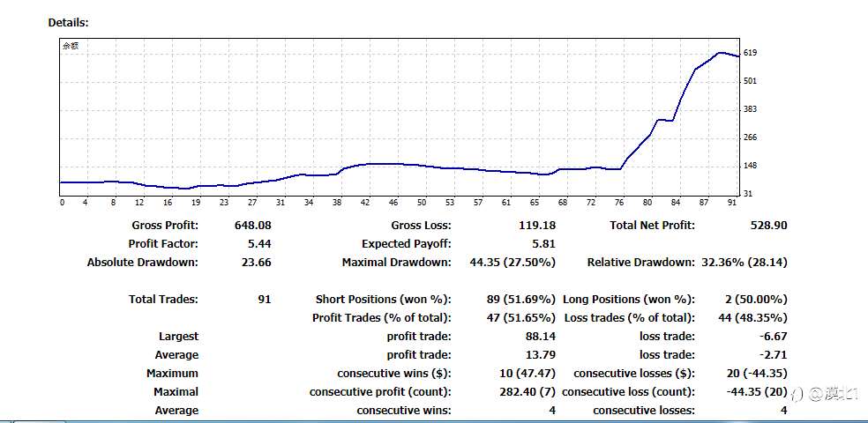Image resolution: width=868 pixels, height=423 pixels.
Task: Click the 10 (47.47) value
Action: click(x=528, y=374)
